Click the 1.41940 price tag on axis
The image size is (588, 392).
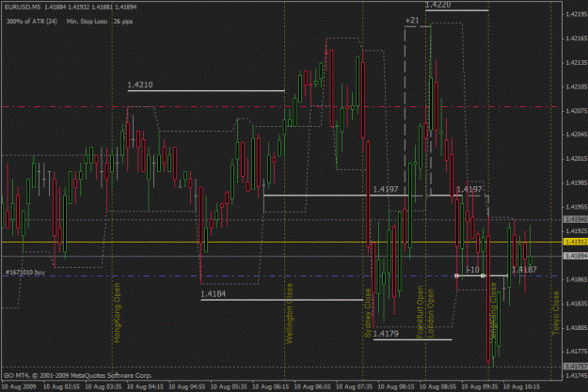[x=576, y=219]
